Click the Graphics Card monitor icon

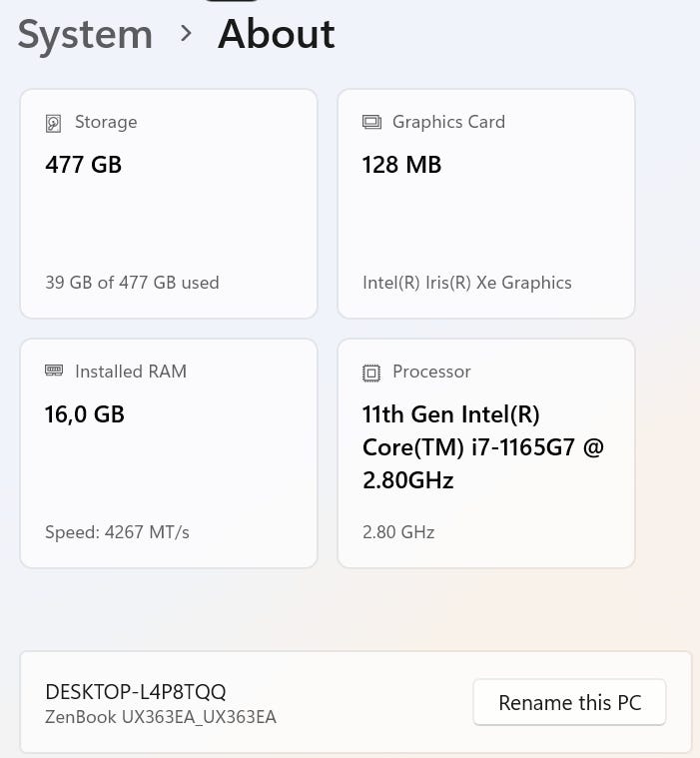(x=371, y=123)
